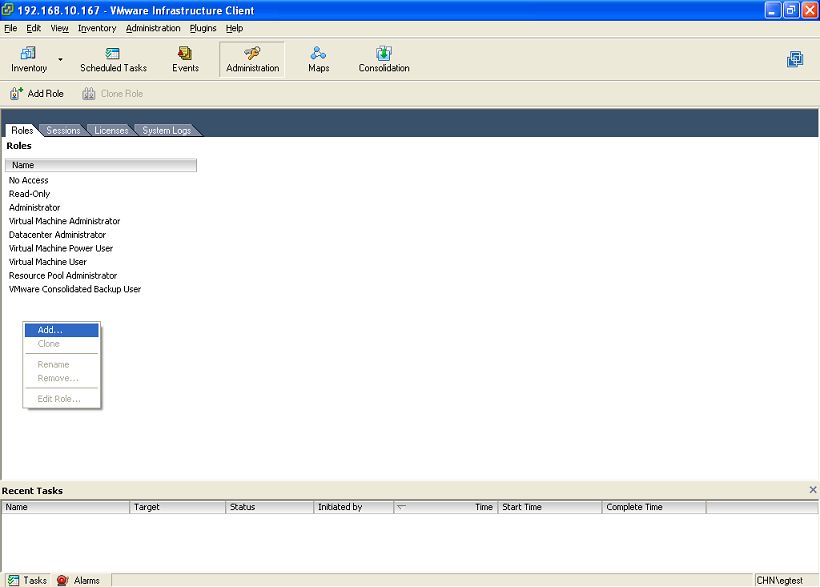Select the Administration toolbar icon
This screenshot has height=587, width=820.
(252, 59)
